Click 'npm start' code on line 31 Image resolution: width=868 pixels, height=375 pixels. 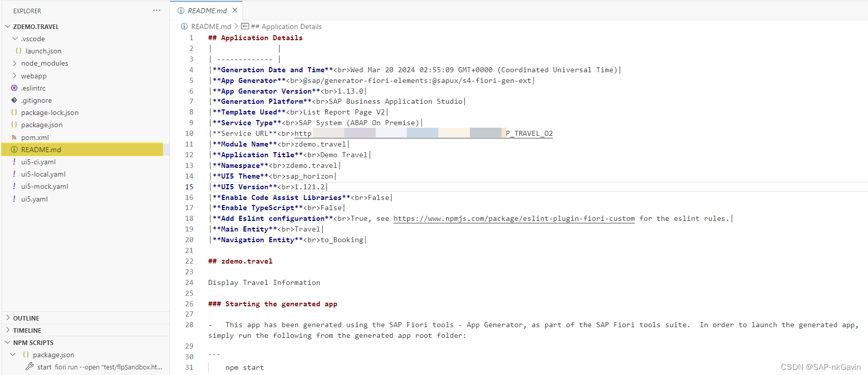pos(244,367)
